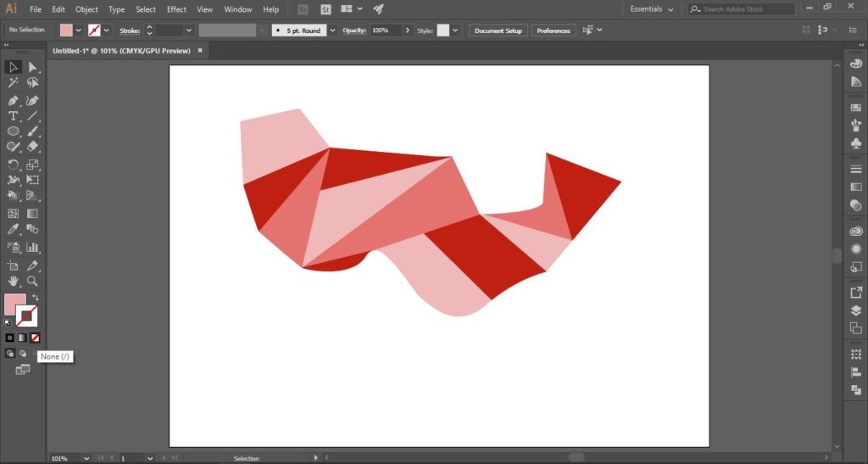Viewport: 868px width, 464px height.
Task: Select the Pen tool
Action: point(13,100)
